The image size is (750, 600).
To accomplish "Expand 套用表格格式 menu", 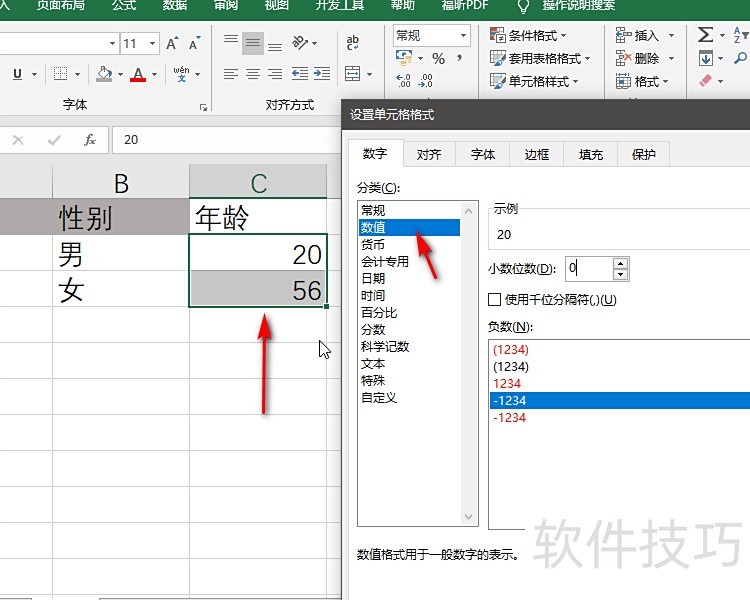I will (540, 58).
